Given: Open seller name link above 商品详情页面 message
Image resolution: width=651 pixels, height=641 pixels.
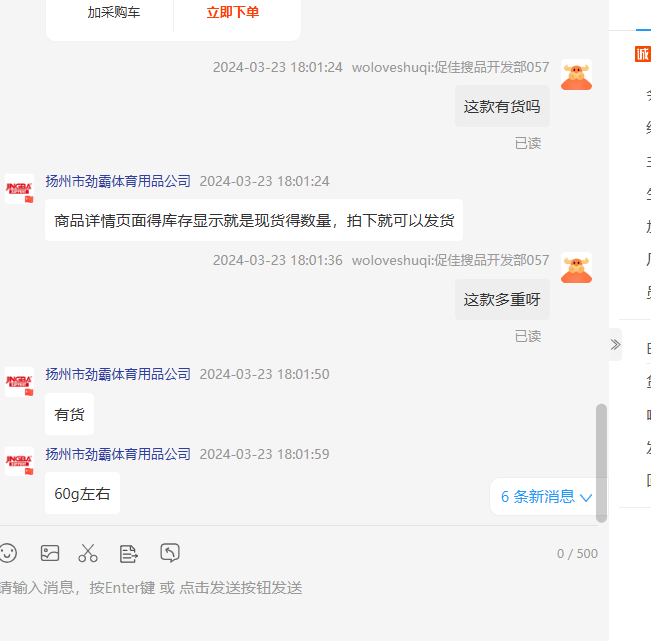Looking at the screenshot, I should 118,181.
